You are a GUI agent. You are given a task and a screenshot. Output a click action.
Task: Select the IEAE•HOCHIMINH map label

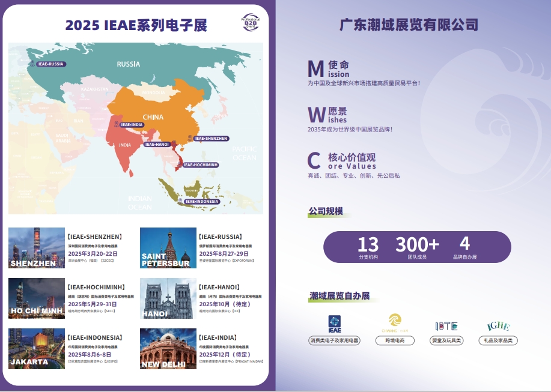pyautogui.click(x=200, y=164)
